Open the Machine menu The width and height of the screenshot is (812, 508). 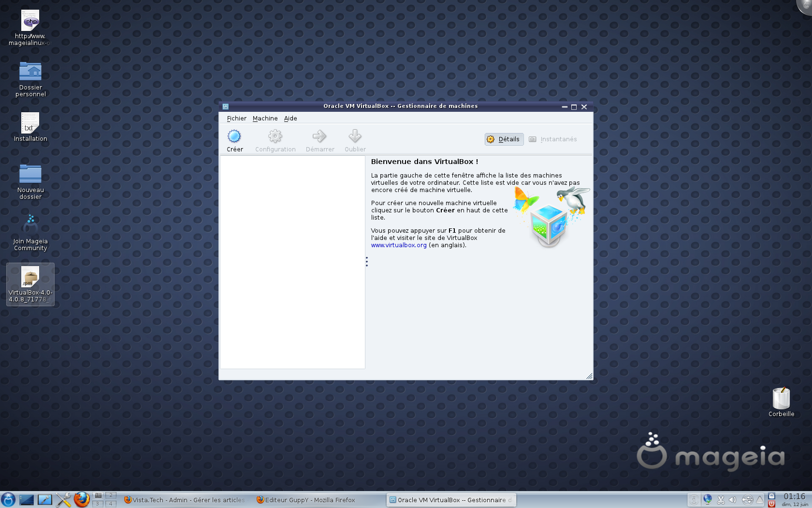[265, 119]
